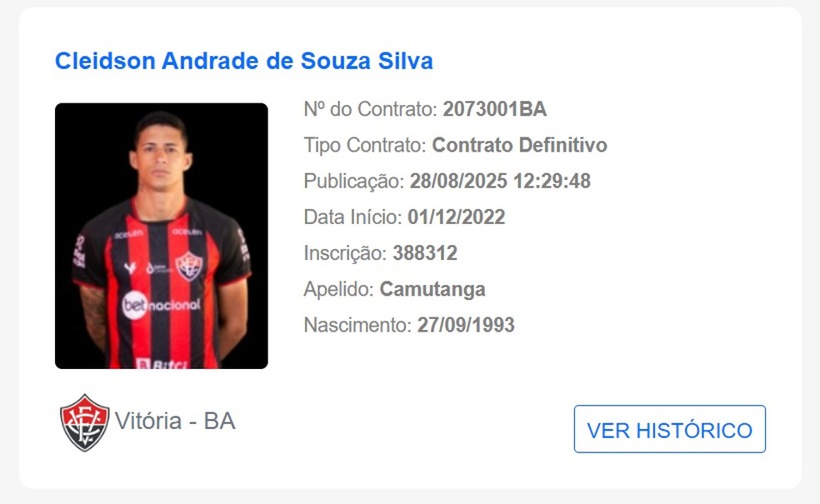Click the nickname Camutanga
The height and width of the screenshot is (504, 820).
pyautogui.click(x=432, y=289)
